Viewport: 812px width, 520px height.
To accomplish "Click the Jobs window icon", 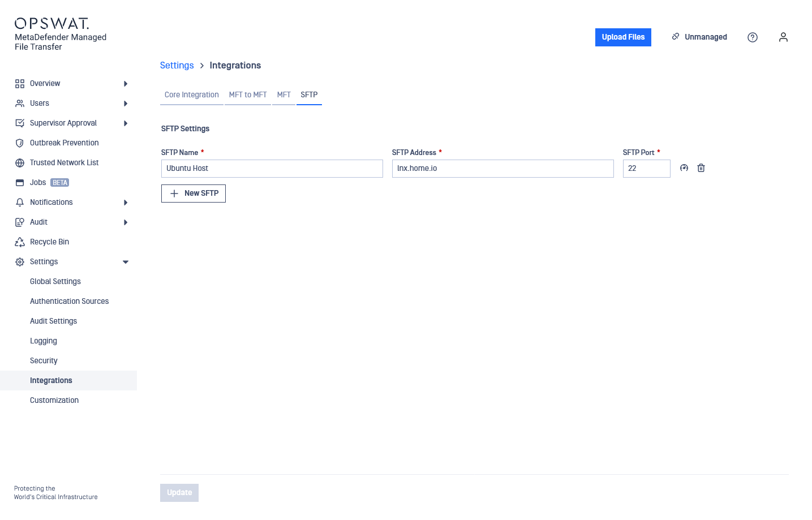I will pyautogui.click(x=20, y=183).
